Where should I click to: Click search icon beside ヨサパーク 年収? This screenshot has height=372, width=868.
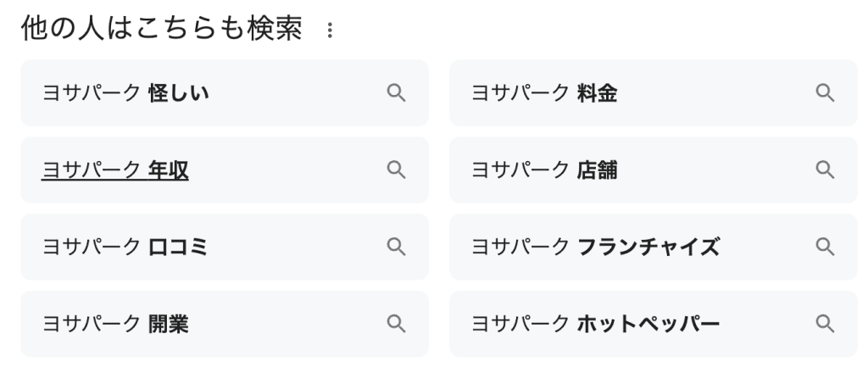point(396,170)
